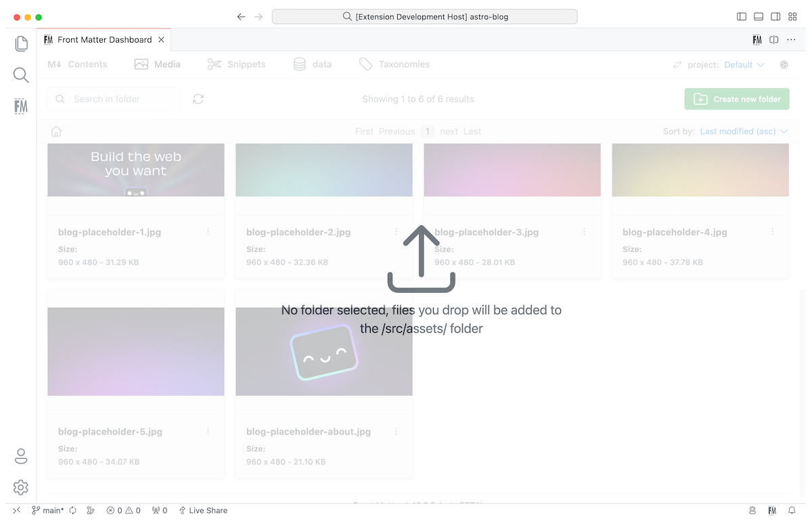
Task: Open the Front Matter icon in the activity bar
Action: coord(20,106)
